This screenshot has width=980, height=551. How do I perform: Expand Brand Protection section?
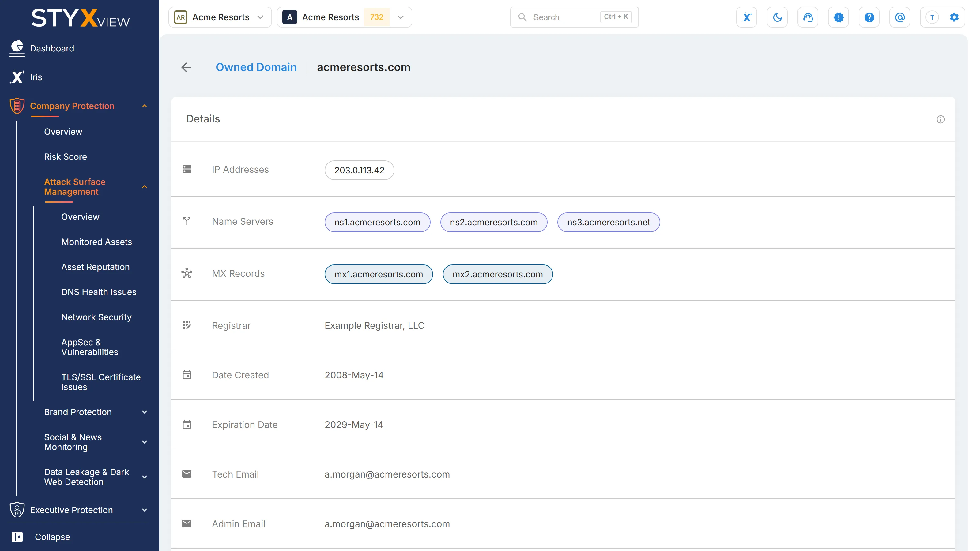(x=95, y=412)
